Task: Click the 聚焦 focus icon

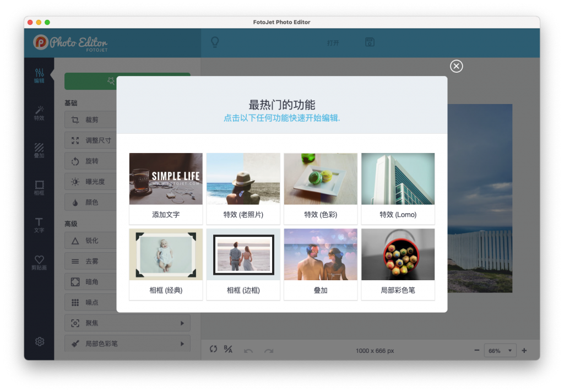Action: (x=75, y=323)
